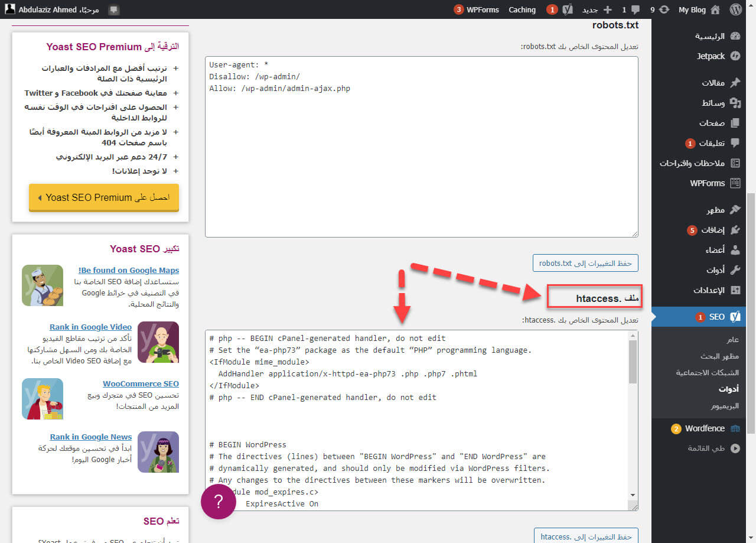
Task: Open Be found on Google Maps link
Action: click(x=128, y=270)
